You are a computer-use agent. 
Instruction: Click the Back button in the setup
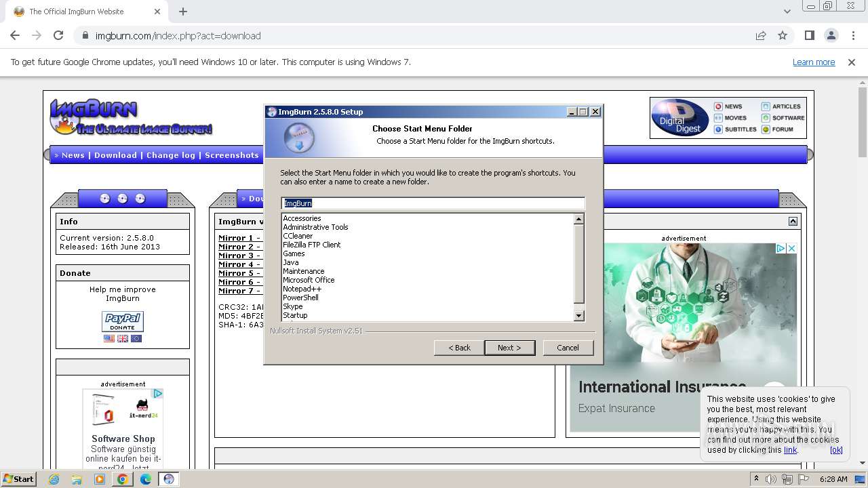459,348
